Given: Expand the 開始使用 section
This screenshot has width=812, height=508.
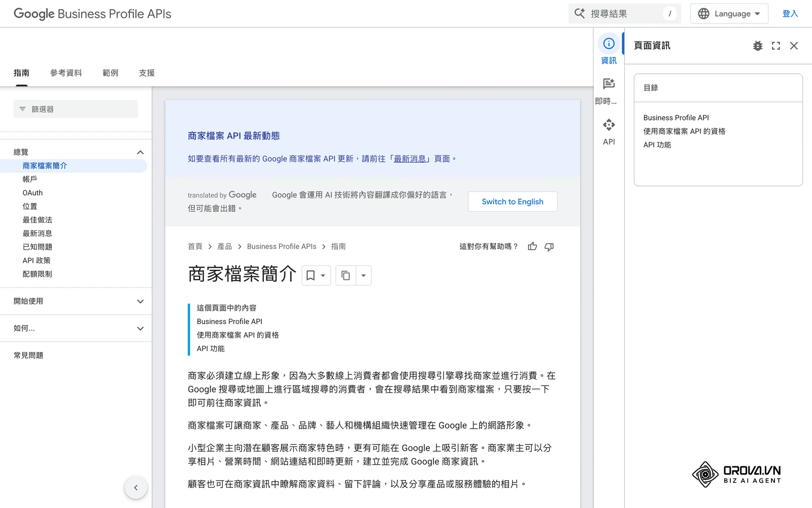Looking at the screenshot, I should point(141,301).
